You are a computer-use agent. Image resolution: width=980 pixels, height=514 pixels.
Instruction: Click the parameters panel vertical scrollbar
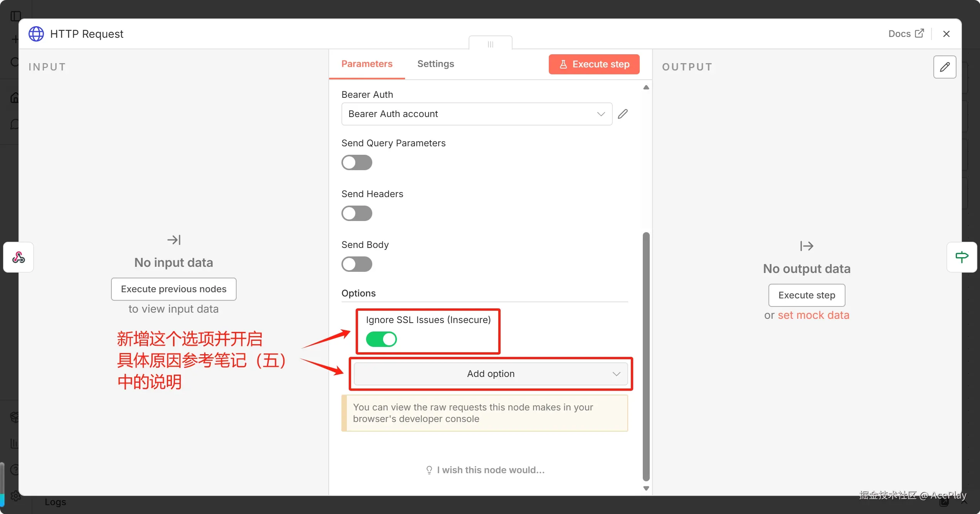point(646,356)
